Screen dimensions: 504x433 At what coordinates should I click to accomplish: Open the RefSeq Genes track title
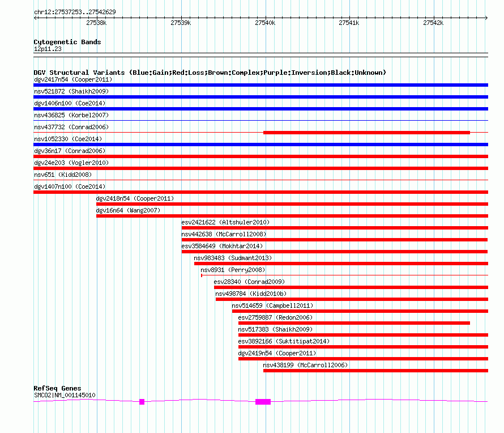tap(57, 388)
